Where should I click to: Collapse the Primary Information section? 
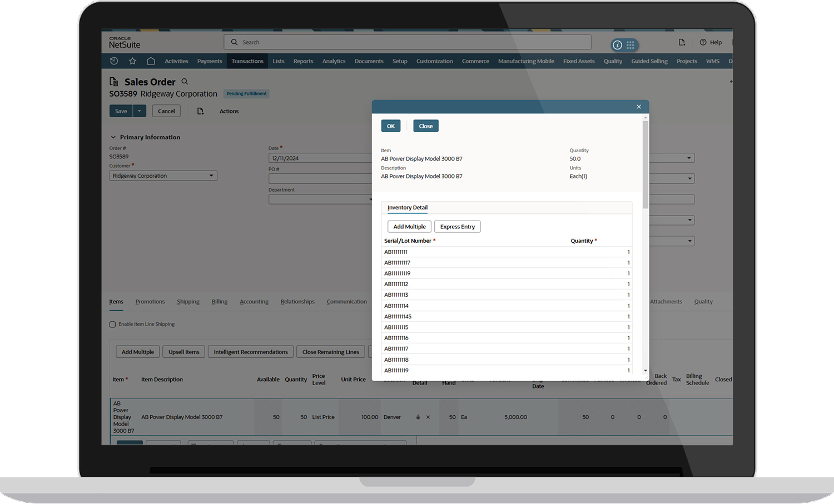pyautogui.click(x=113, y=137)
